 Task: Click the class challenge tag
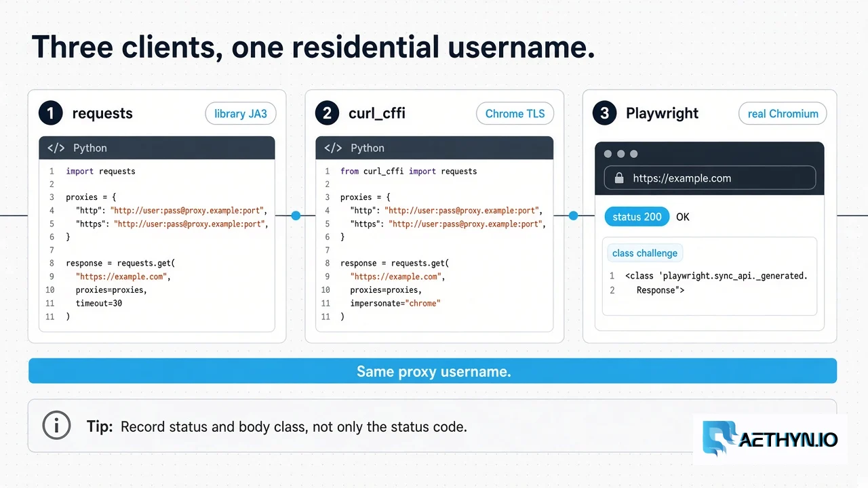[x=644, y=253]
